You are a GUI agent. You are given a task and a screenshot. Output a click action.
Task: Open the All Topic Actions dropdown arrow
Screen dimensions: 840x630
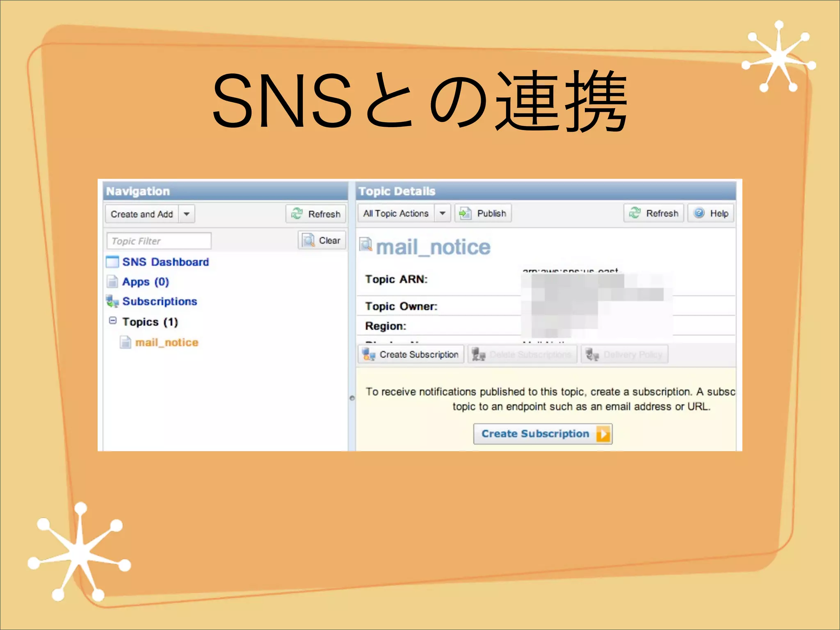[443, 213]
